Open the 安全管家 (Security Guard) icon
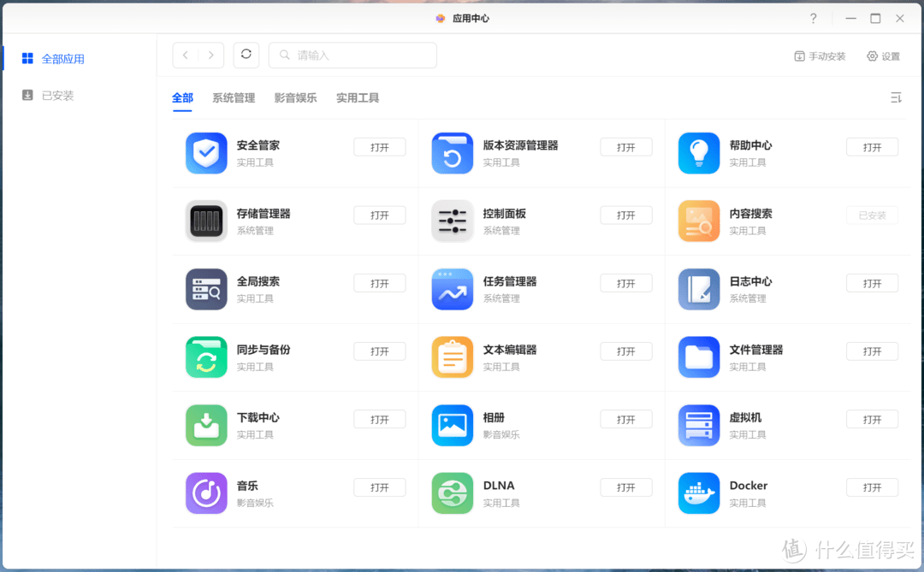 [x=206, y=153]
